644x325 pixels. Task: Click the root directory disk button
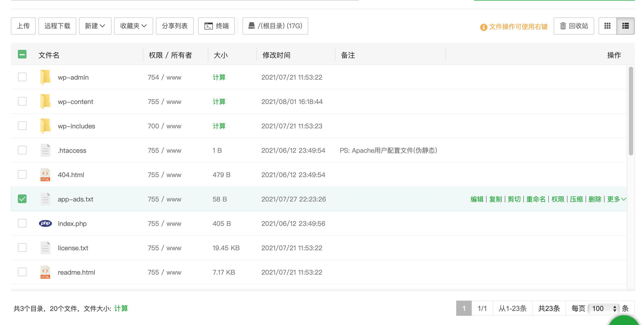(x=275, y=26)
